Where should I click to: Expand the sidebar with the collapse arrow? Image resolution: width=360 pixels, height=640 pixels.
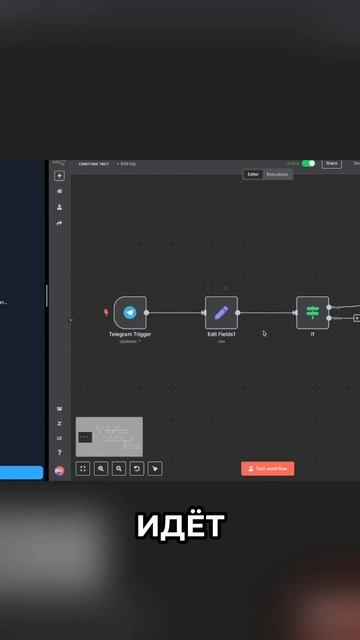[70, 320]
